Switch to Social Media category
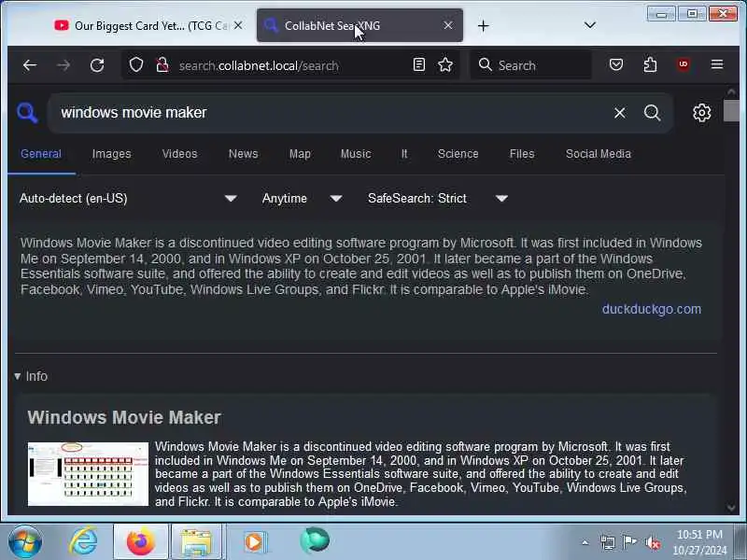The width and height of the screenshot is (747, 560). [599, 154]
